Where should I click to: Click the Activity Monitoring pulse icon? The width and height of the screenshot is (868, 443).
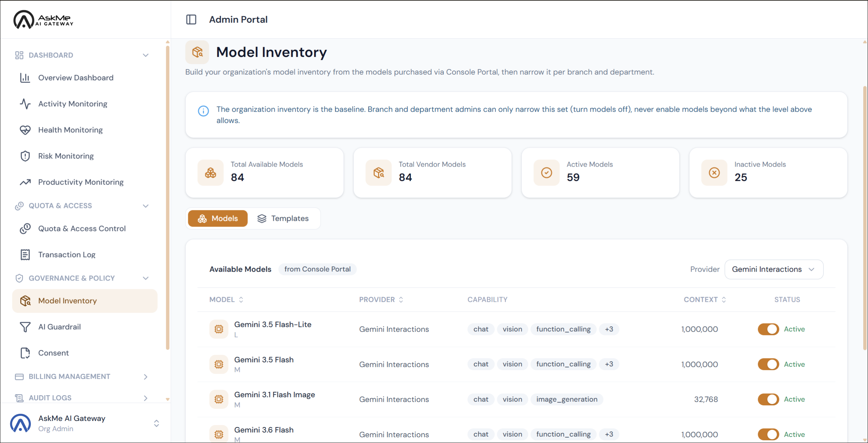25,104
